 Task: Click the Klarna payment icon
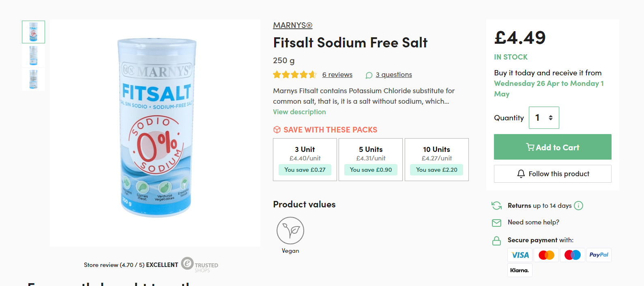click(519, 270)
